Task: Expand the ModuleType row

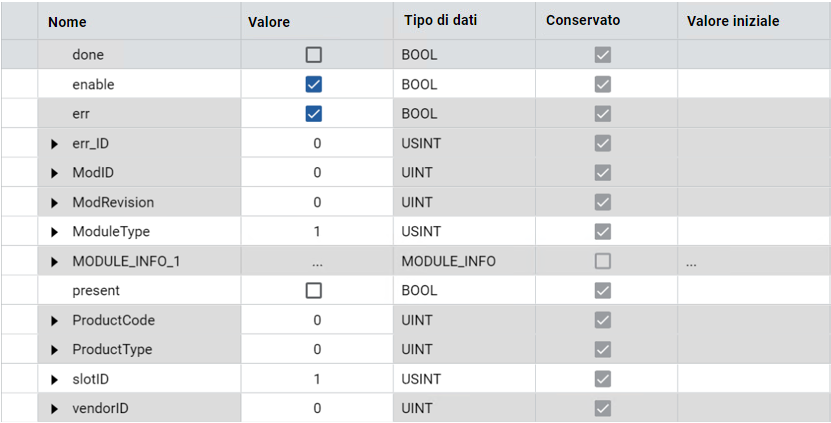Action: (54, 232)
